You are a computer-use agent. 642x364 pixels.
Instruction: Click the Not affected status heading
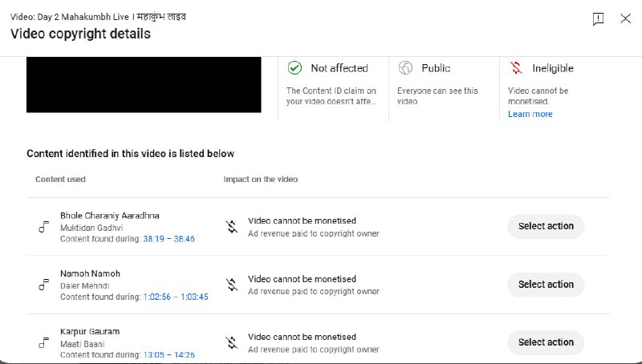(x=339, y=68)
